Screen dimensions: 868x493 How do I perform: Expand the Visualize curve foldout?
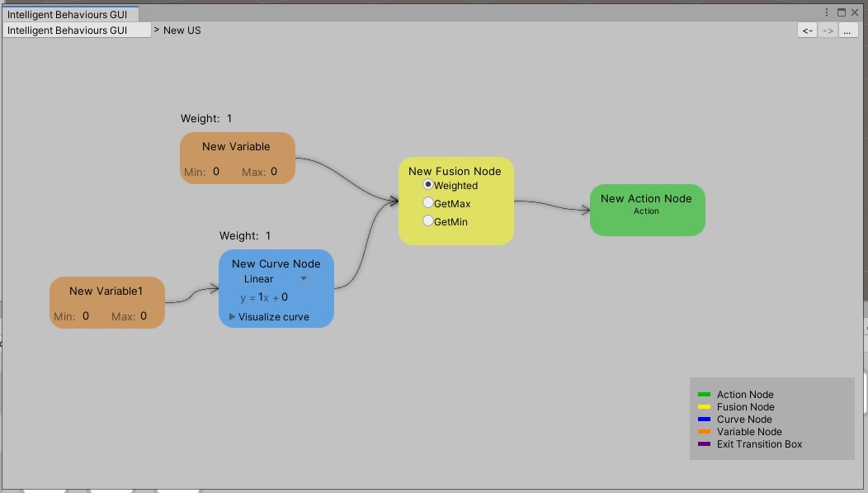tap(233, 316)
